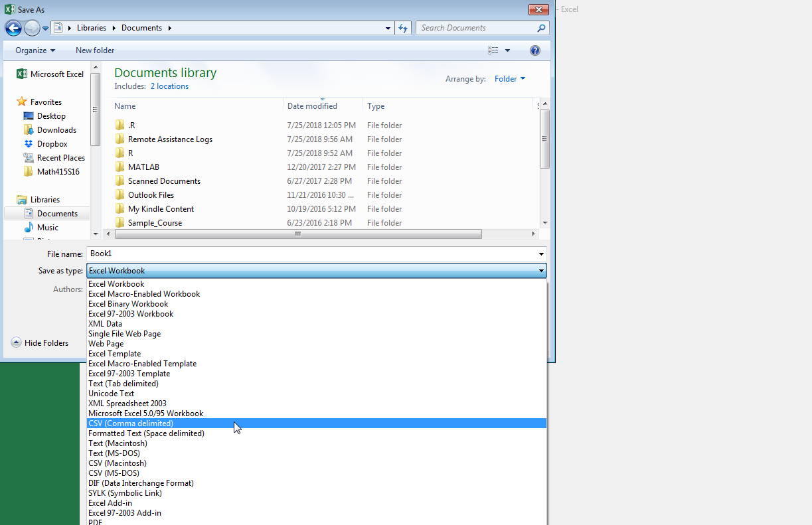Open the help question mark icon
812x525 pixels.
pos(535,50)
